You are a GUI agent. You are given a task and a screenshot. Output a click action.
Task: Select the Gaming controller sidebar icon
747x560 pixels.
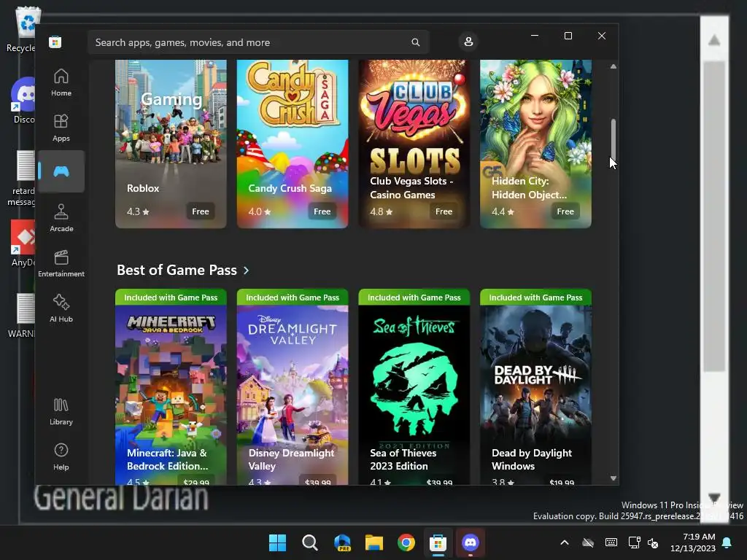[61, 171]
